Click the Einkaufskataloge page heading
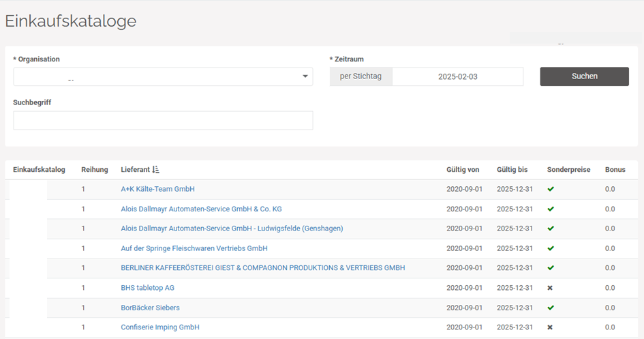The width and height of the screenshot is (644, 339). (71, 21)
